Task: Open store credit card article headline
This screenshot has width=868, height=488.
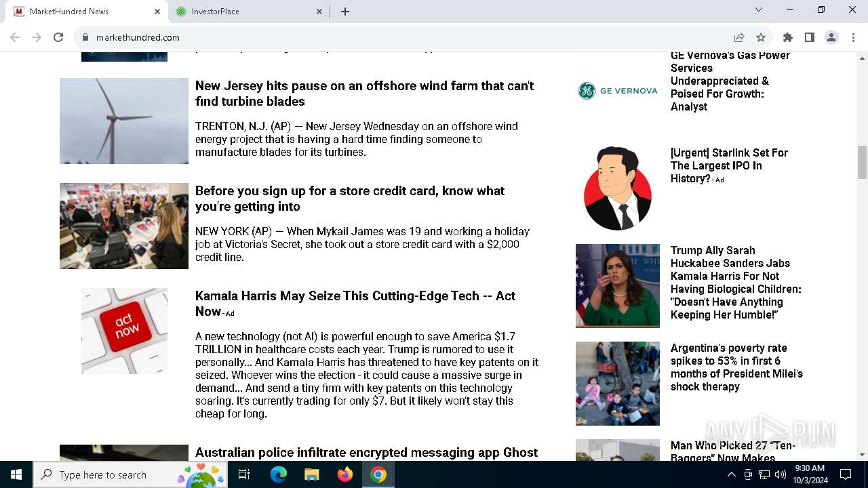Action: click(350, 199)
